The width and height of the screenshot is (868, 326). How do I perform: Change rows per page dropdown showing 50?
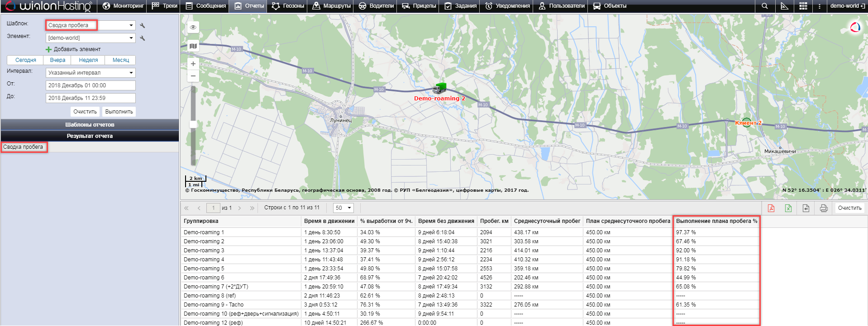pyautogui.click(x=343, y=208)
